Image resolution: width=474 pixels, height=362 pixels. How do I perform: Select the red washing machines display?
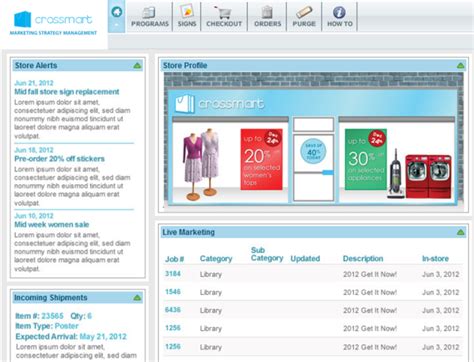pyautogui.click(x=428, y=176)
